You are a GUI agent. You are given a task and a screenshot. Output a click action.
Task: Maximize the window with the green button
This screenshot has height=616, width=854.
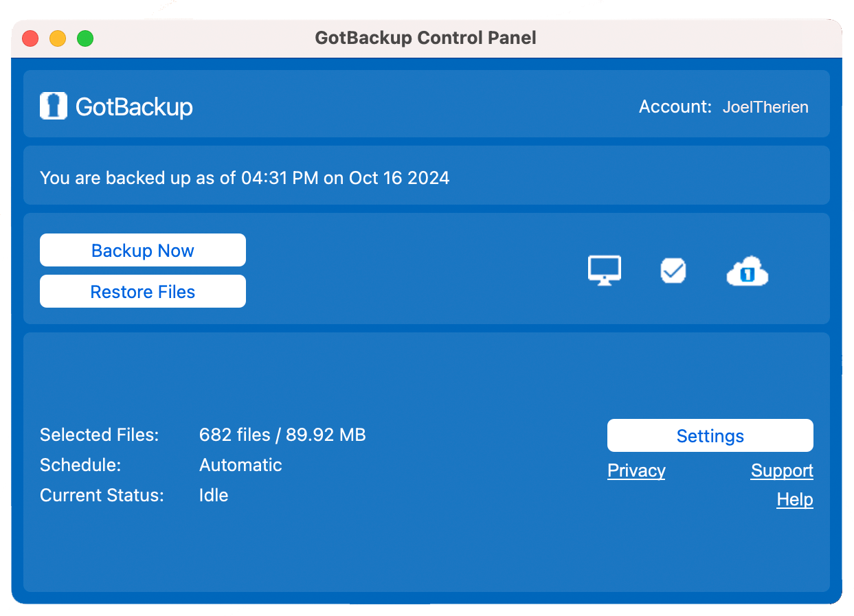[85, 38]
